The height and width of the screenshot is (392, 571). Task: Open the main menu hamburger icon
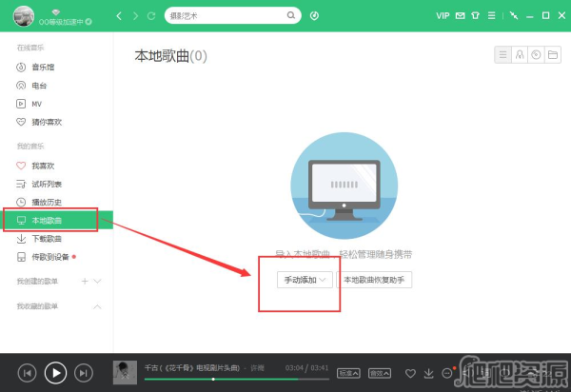coord(492,15)
